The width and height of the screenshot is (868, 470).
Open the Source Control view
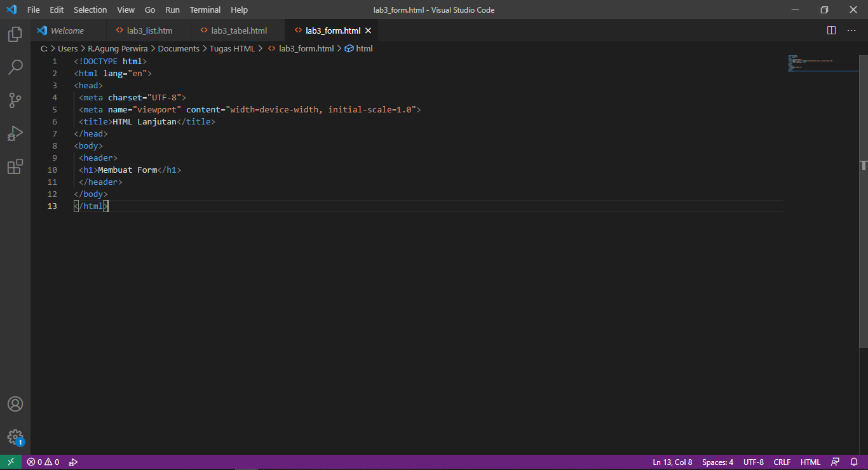(x=15, y=100)
